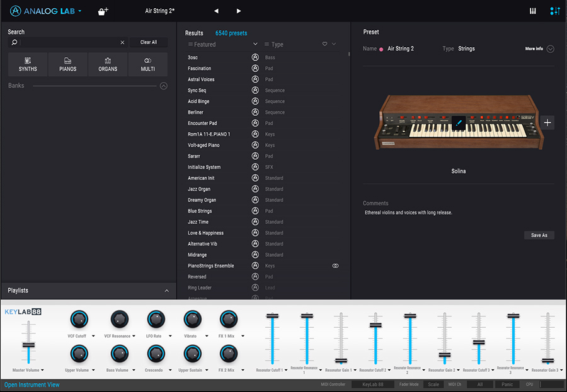
Task: Go to the next preset arrow
Action: tap(239, 11)
